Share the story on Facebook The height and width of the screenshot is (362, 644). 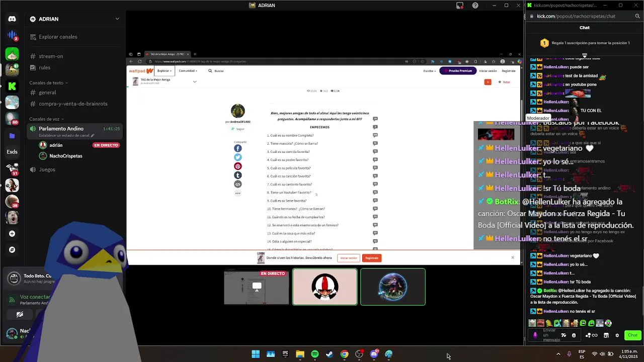238,148
